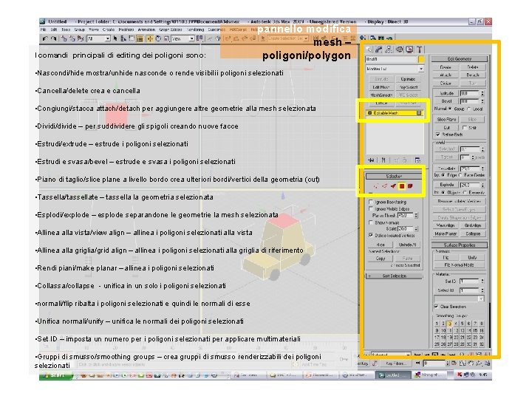Toggle Window/Crossing selection icon
The image size is (532, 399).
140,38
